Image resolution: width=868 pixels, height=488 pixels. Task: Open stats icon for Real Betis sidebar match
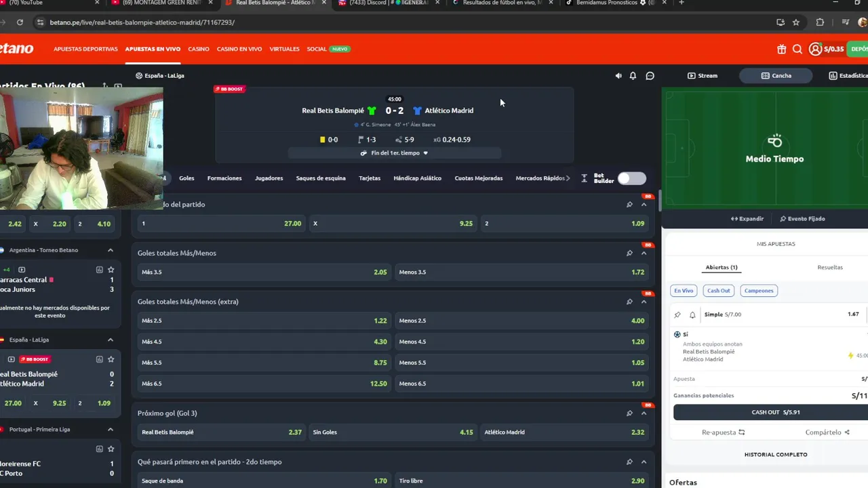99,359
